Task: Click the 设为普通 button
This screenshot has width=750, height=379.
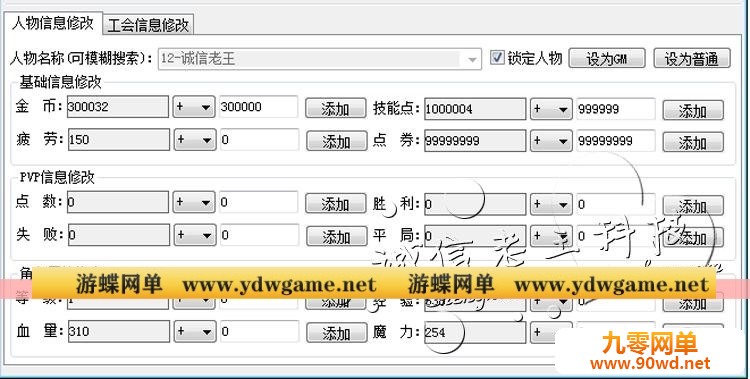Action: click(x=692, y=59)
